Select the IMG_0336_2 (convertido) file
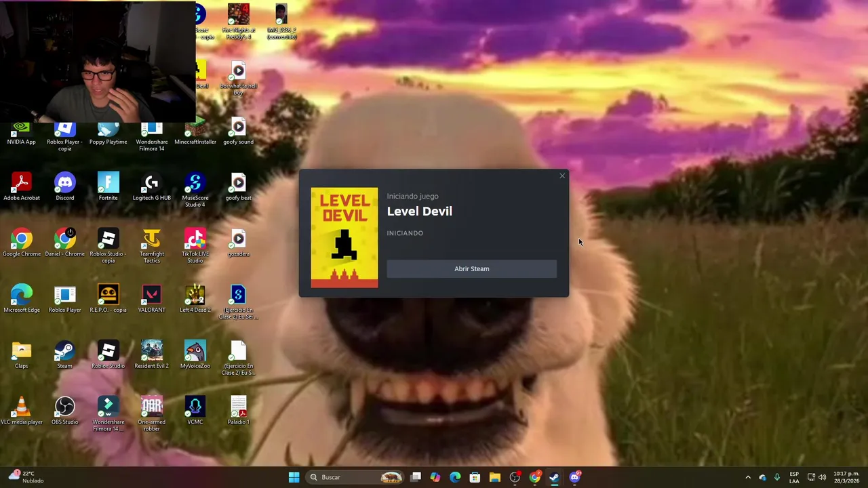Screen dimensions: 868x488 [x=281, y=20]
